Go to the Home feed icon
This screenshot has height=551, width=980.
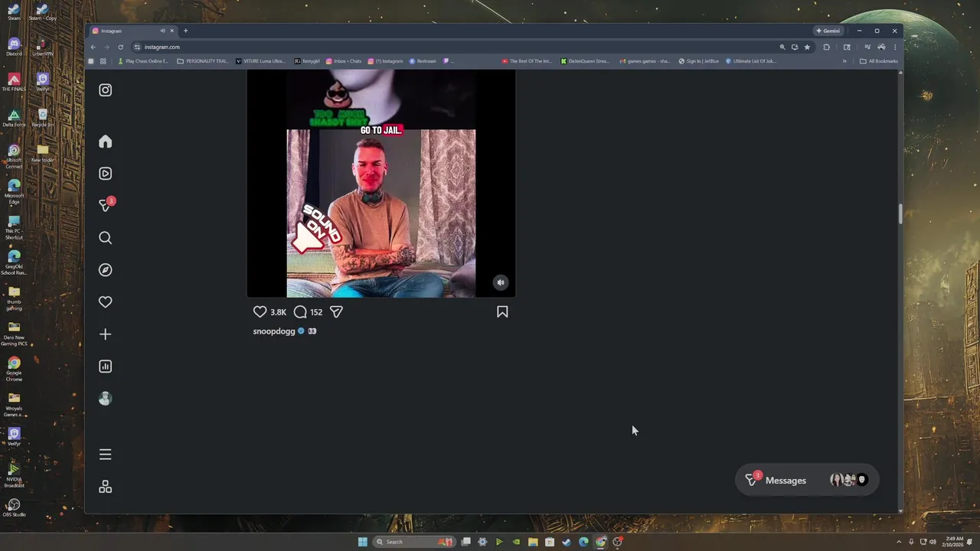[106, 142]
